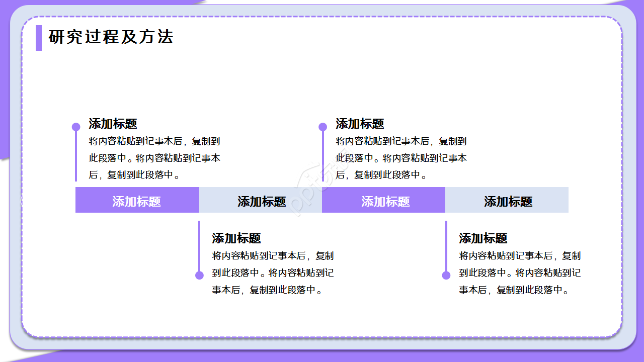Click the vertical connector line under the first circle

point(75,156)
